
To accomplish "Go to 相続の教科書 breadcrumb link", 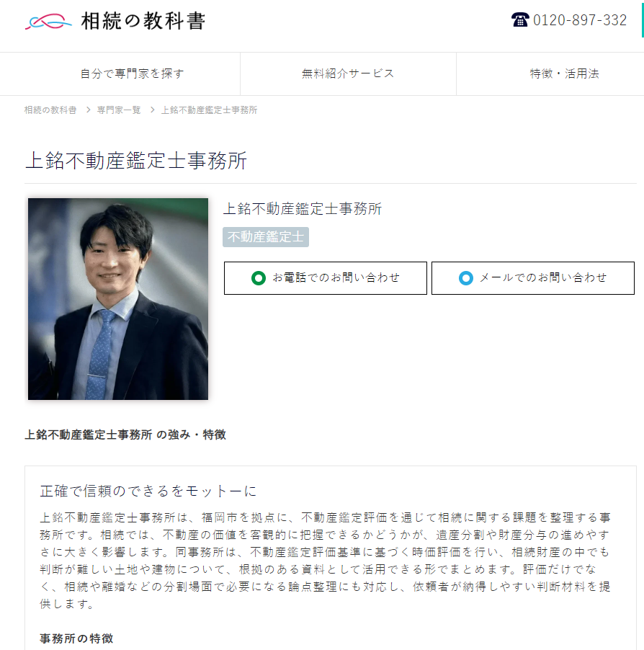I will 50,110.
